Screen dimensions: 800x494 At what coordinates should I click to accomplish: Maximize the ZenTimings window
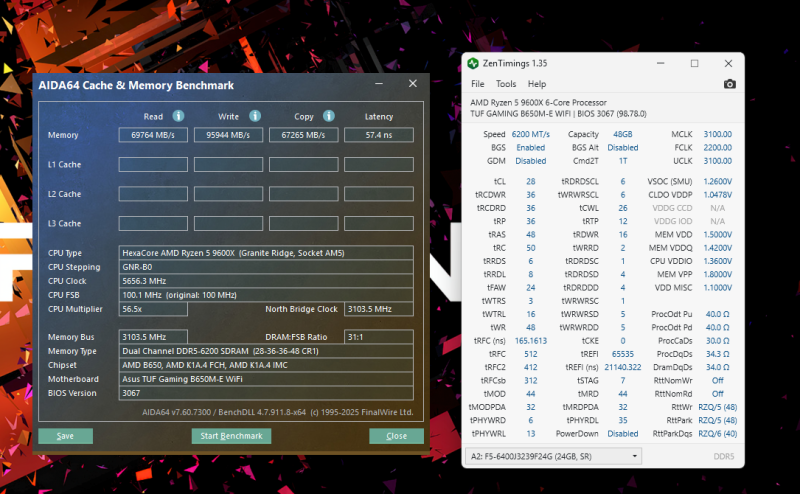tap(694, 63)
